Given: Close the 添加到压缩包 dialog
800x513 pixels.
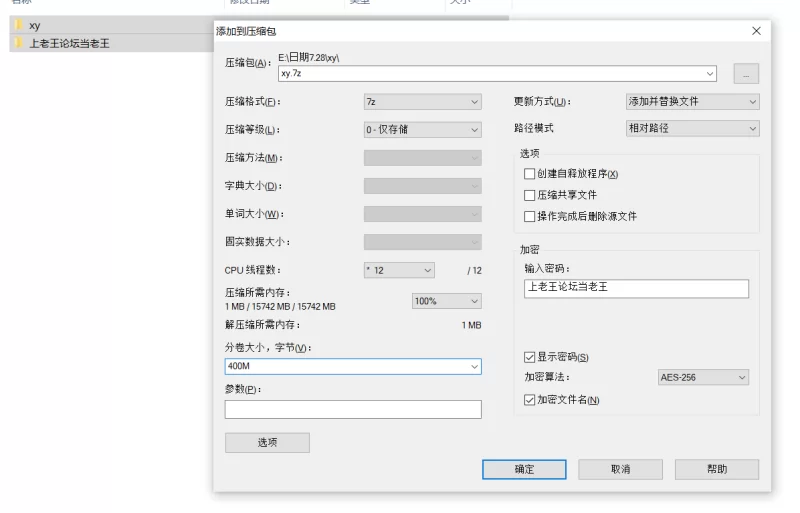Looking at the screenshot, I should [756, 31].
